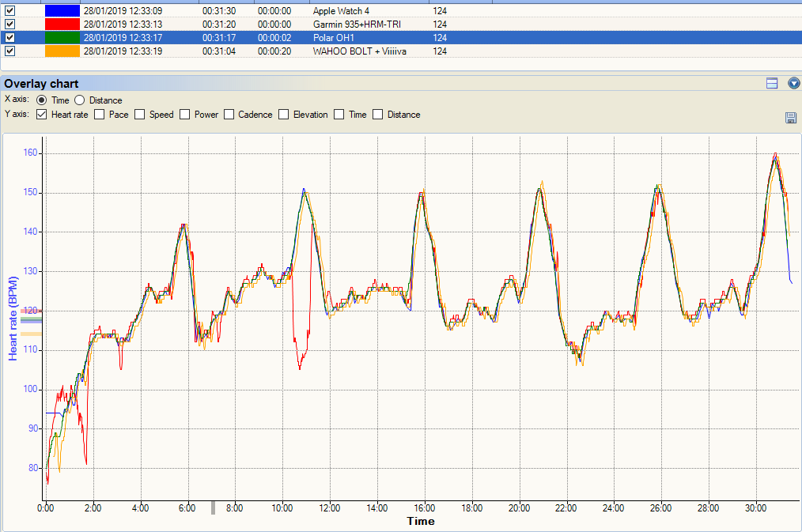
Task: Toggle the WAHOO BOLT row checkbox
Action: (10, 51)
